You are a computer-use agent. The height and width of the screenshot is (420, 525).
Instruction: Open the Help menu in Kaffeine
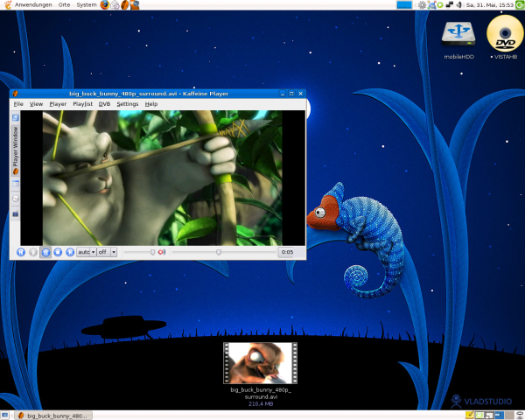151,104
